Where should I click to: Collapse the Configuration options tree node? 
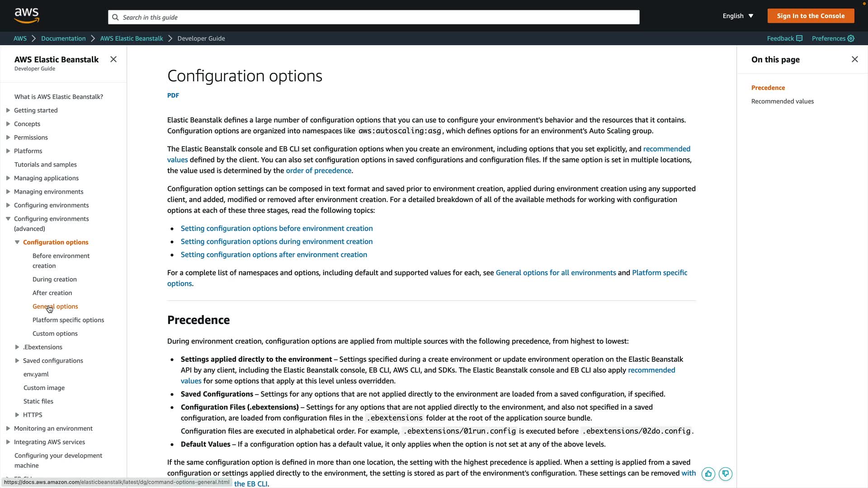click(17, 242)
